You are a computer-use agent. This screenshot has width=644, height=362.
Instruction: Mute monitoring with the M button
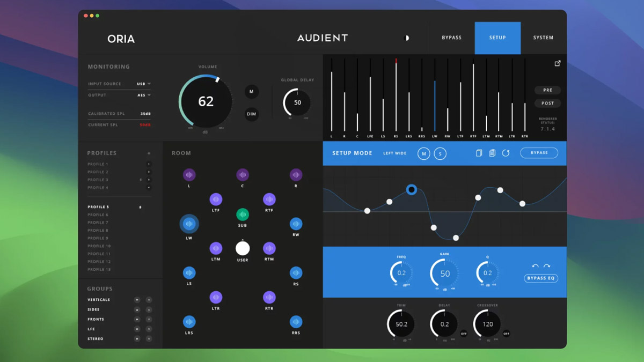click(x=251, y=92)
